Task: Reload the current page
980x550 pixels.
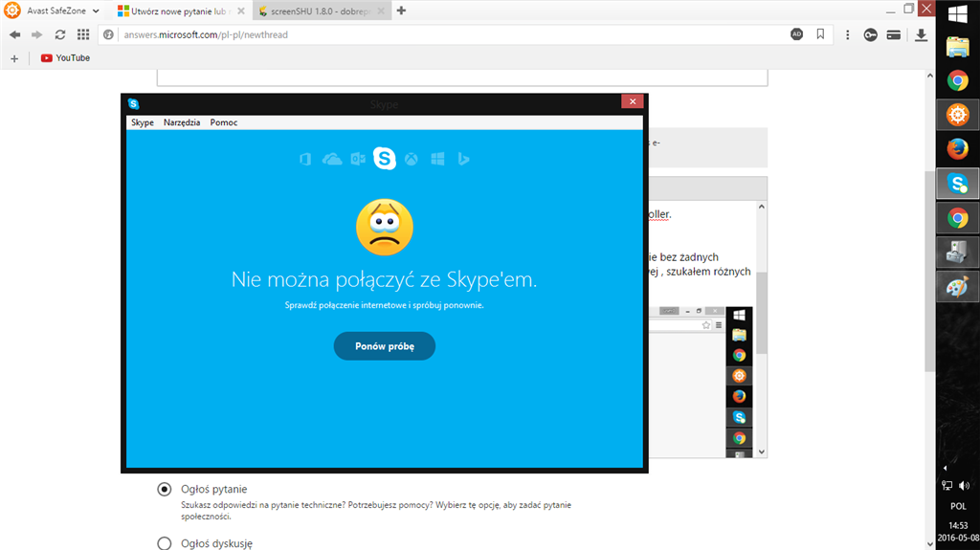Action: (x=60, y=35)
